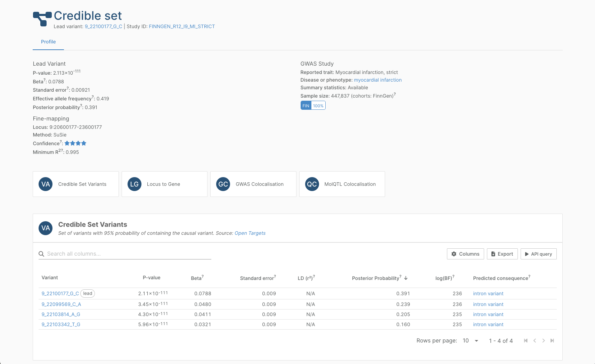Open lead variant 9_22100177_G_C

coord(104,26)
